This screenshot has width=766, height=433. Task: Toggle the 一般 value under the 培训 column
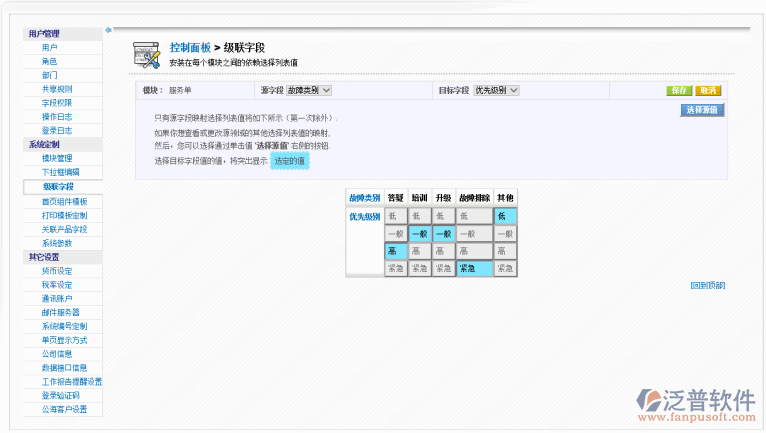click(420, 233)
